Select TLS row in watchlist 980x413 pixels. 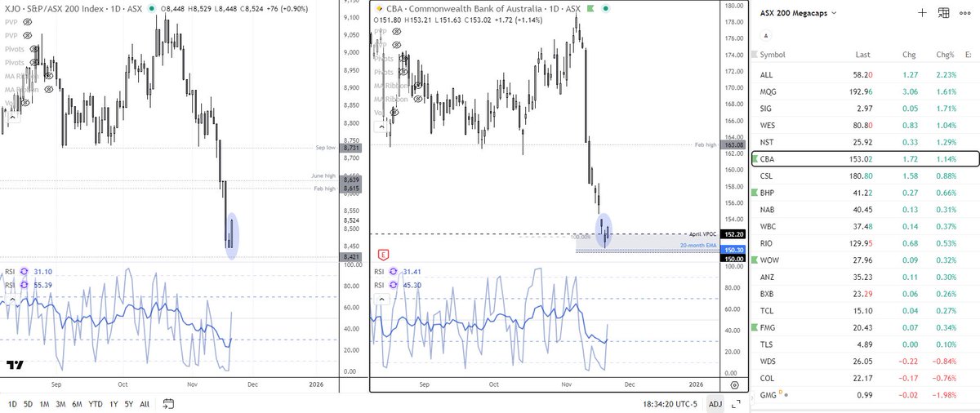click(864, 344)
